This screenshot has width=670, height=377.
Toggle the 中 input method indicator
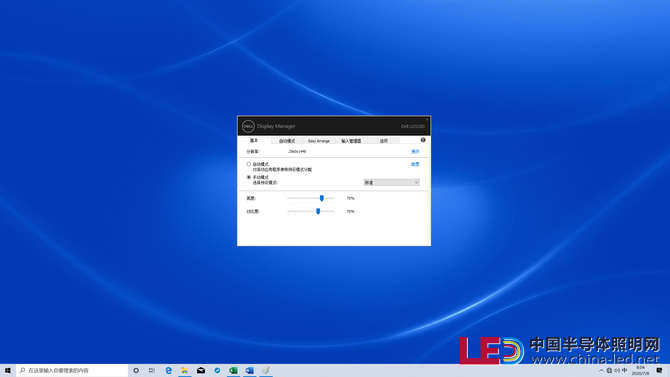[x=624, y=371]
